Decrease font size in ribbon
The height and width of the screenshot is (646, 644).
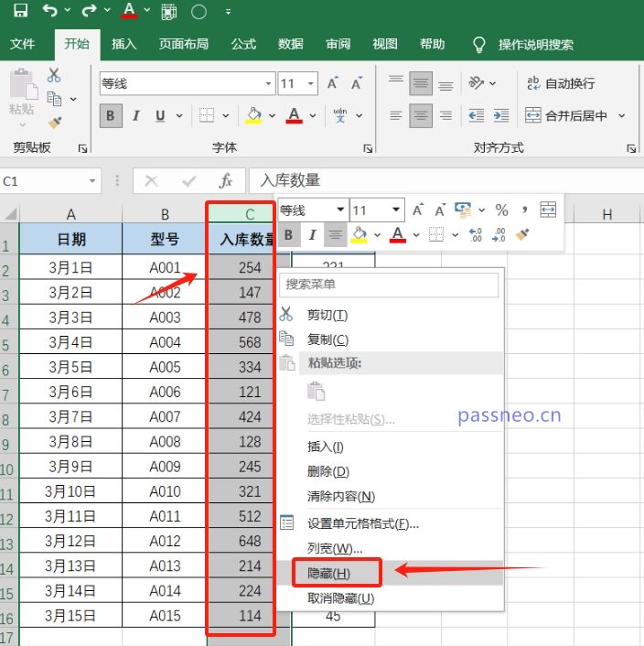(357, 83)
